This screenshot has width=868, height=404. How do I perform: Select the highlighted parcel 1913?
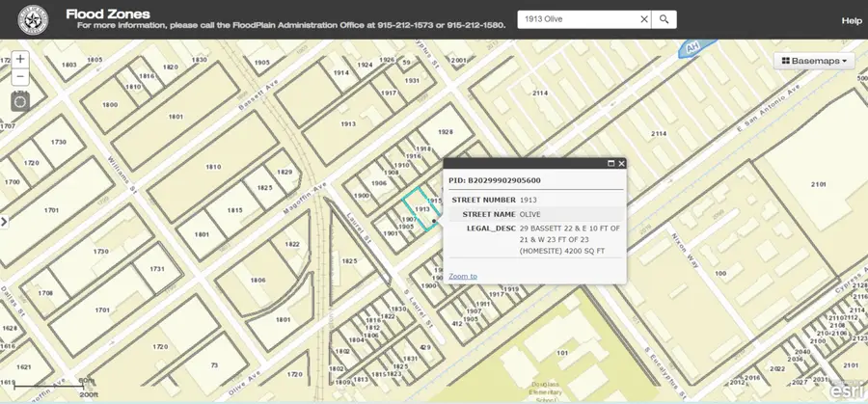(x=421, y=207)
